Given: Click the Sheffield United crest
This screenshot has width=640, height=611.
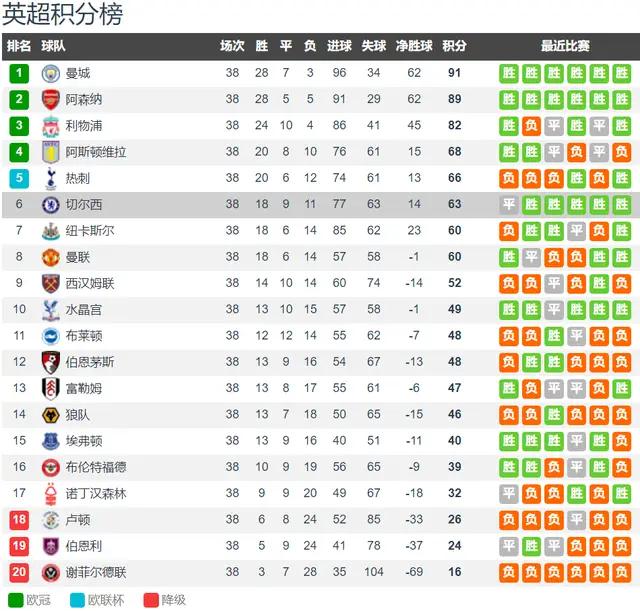Looking at the screenshot, I should pyautogui.click(x=51, y=572).
